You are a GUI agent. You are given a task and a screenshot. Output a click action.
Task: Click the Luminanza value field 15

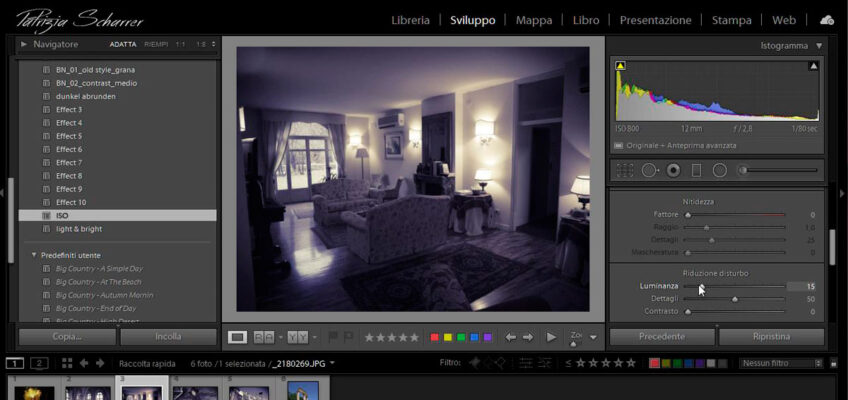tap(801, 286)
